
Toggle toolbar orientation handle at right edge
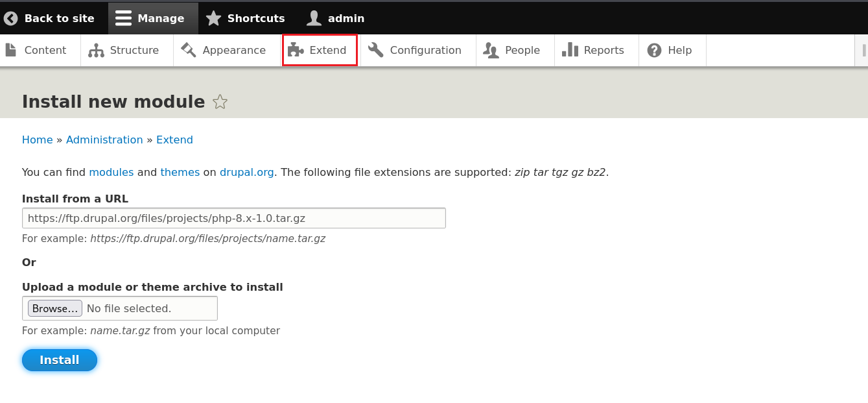coord(863,50)
